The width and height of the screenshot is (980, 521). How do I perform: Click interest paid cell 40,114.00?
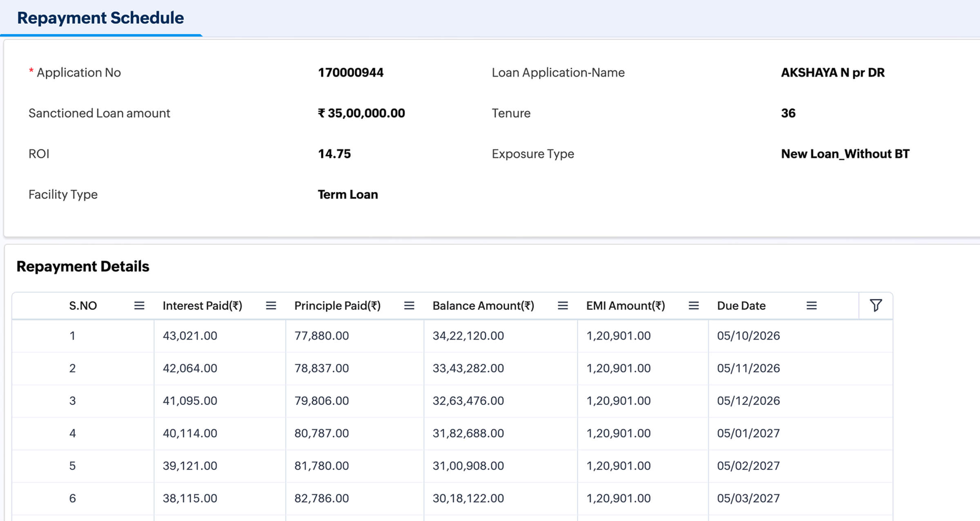[x=190, y=433]
